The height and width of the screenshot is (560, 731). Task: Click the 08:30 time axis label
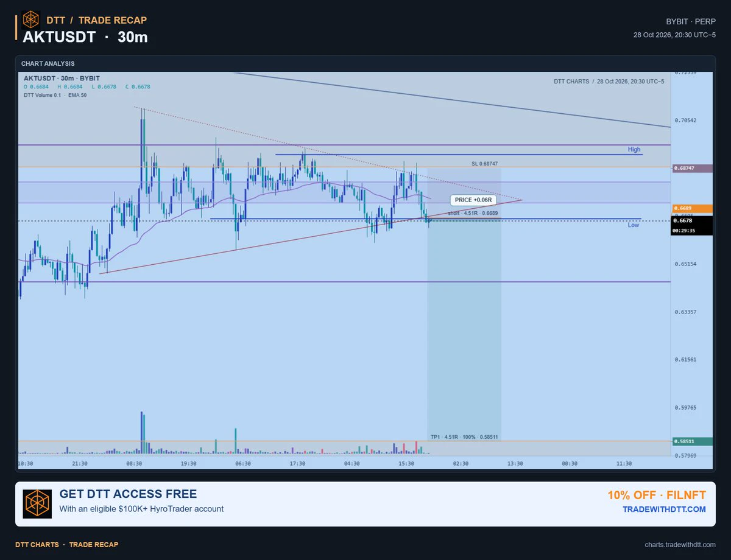point(134,463)
